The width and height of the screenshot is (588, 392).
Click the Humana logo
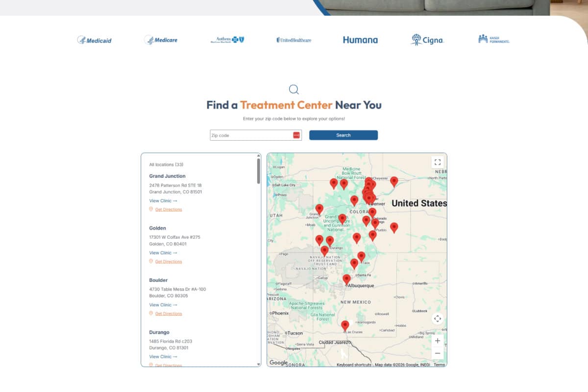click(x=360, y=40)
